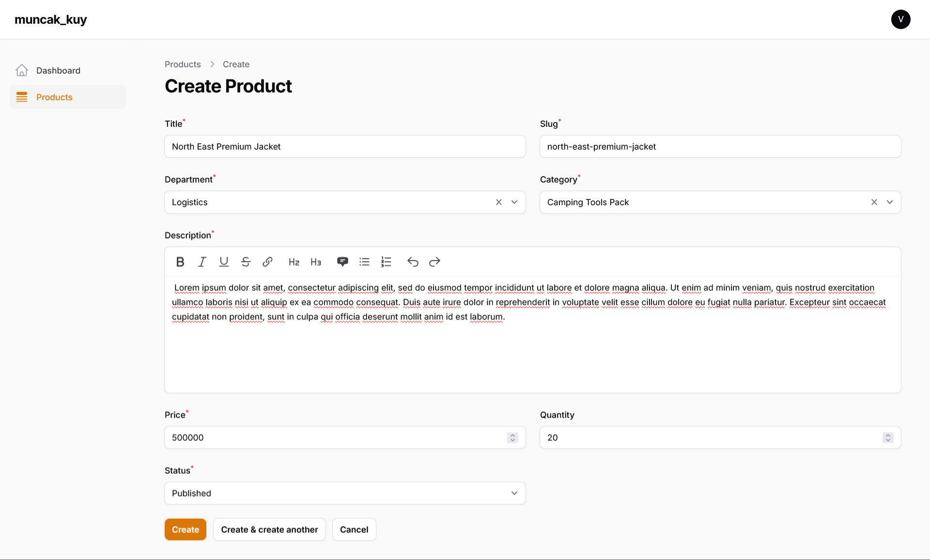930x560 pixels.
Task: Create a numbered list
Action: coord(386,262)
